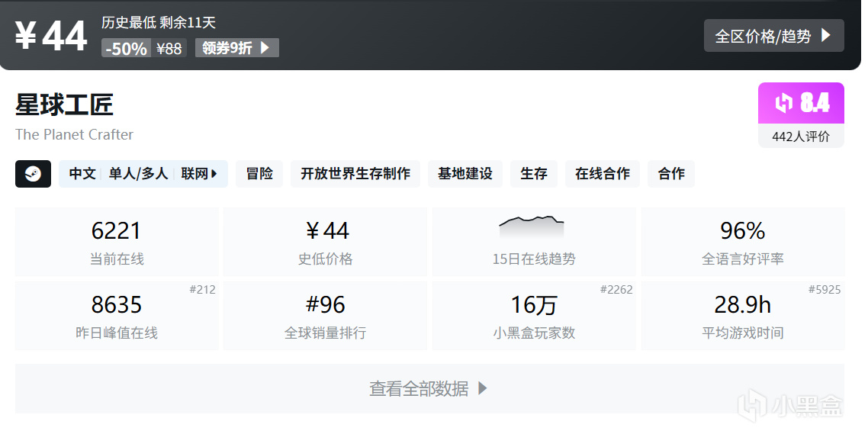Open 全区价格/趋势 regional price trends
The height and width of the screenshot is (434, 868).
pos(774,36)
